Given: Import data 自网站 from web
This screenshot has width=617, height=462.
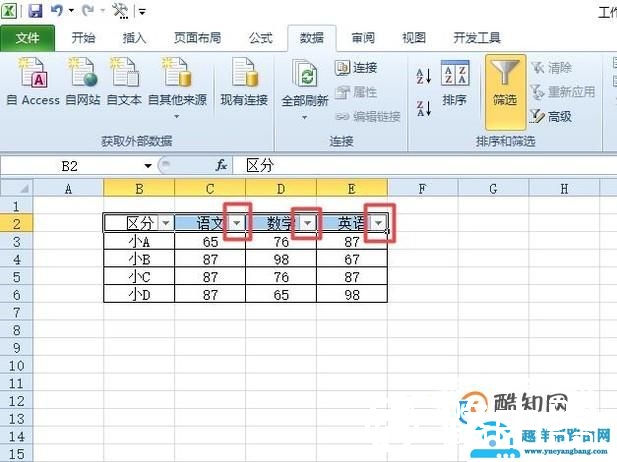Looking at the screenshot, I should point(83,81).
